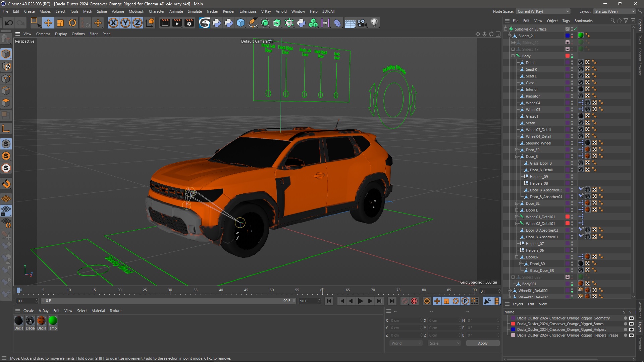Select the Helpers_09 object

(539, 177)
